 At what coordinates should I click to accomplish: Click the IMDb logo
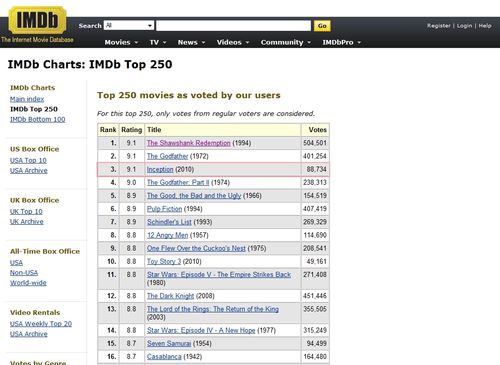[37, 20]
